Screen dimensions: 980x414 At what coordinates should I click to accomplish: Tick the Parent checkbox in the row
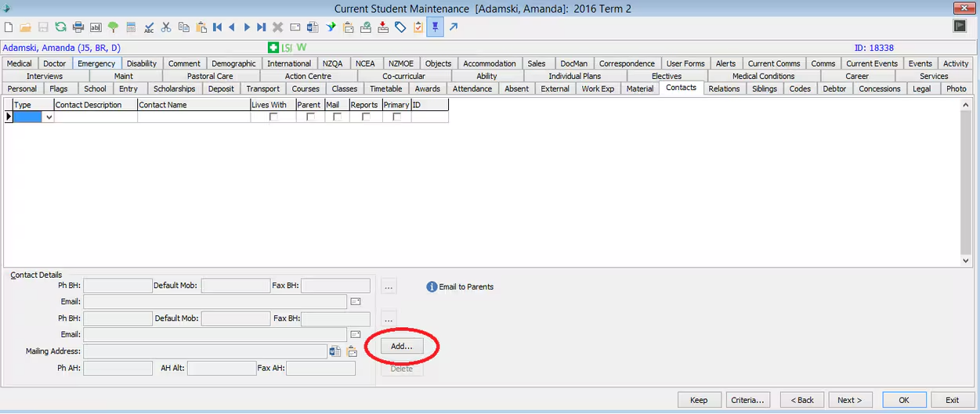pos(311,117)
